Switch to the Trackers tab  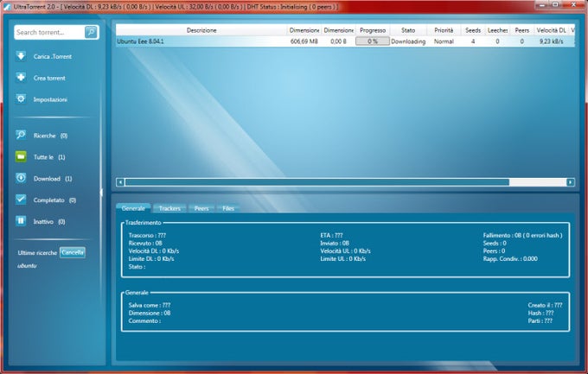[x=169, y=208]
